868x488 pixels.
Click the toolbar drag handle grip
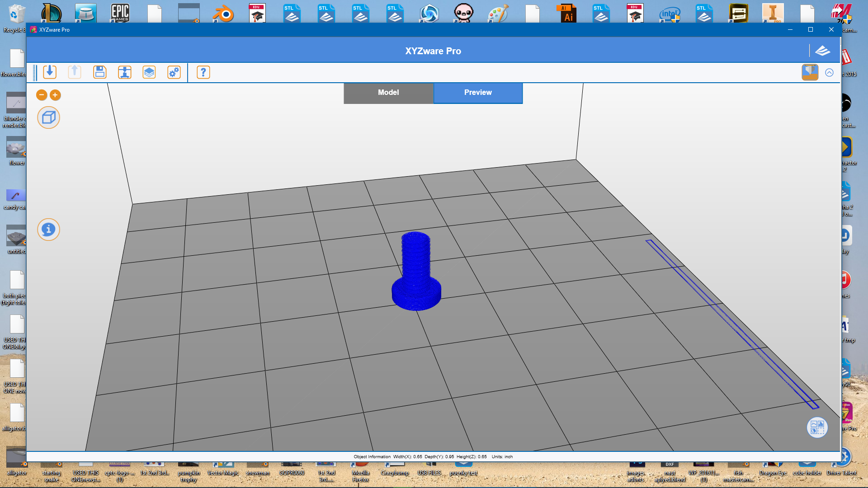click(x=35, y=72)
